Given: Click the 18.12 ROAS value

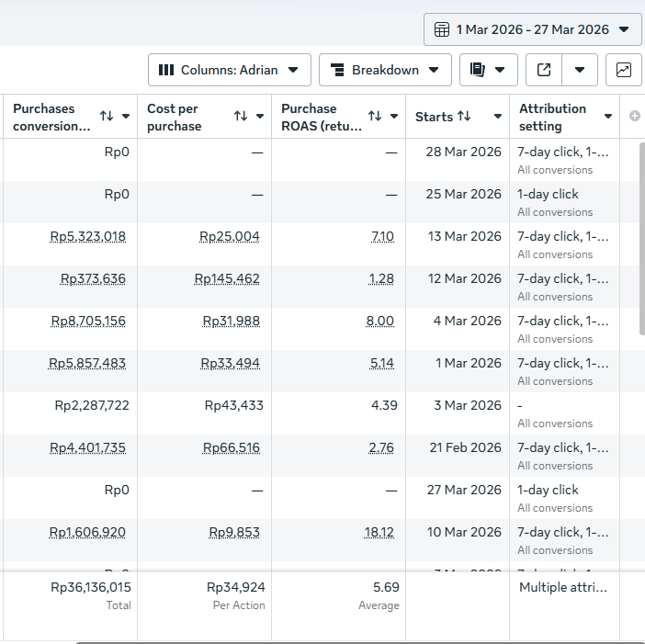Looking at the screenshot, I should (x=379, y=532).
